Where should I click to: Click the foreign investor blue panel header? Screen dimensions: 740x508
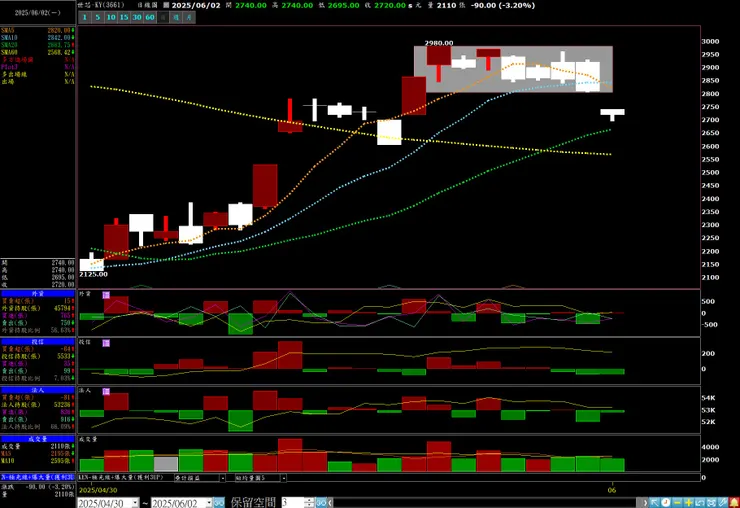(x=38, y=294)
